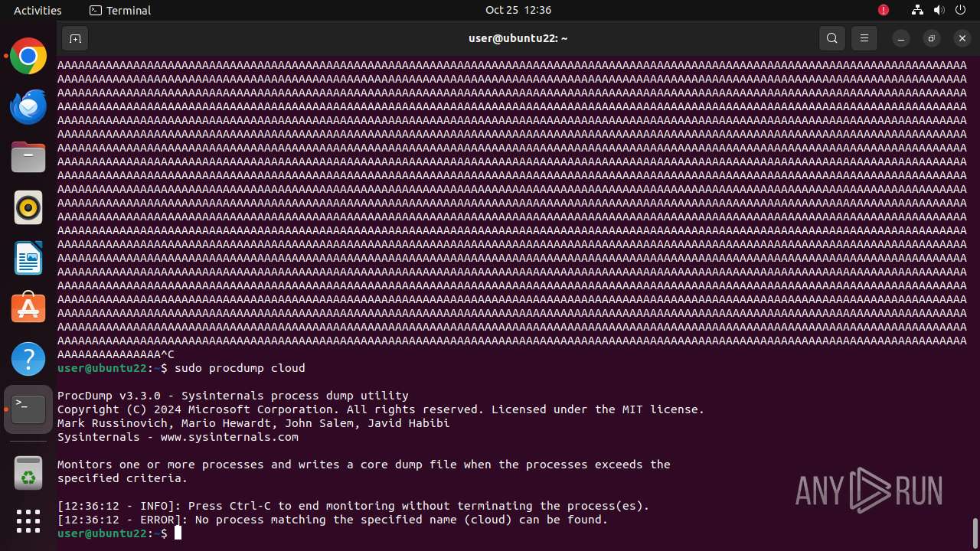This screenshot has height=551, width=980.
Task: Restore down the terminal window
Action: (932, 38)
